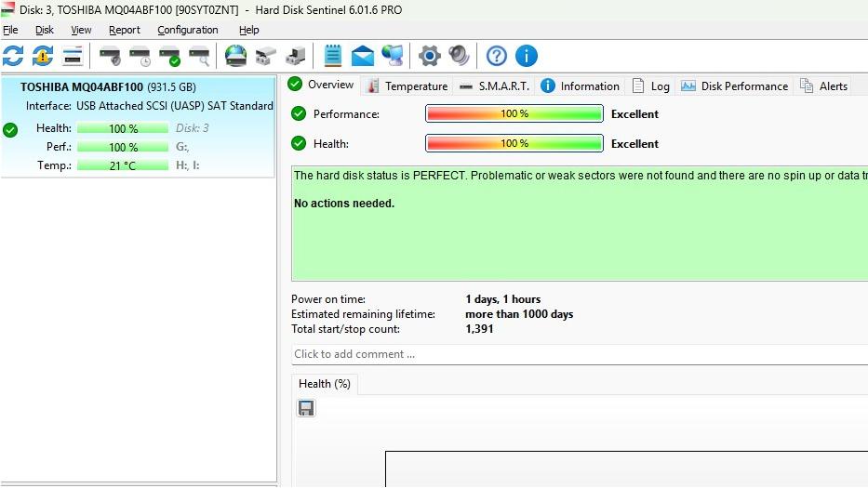Click the blue refresh arrows toolbar icon
Image resolution: width=868 pixels, height=488 pixels.
(x=13, y=56)
